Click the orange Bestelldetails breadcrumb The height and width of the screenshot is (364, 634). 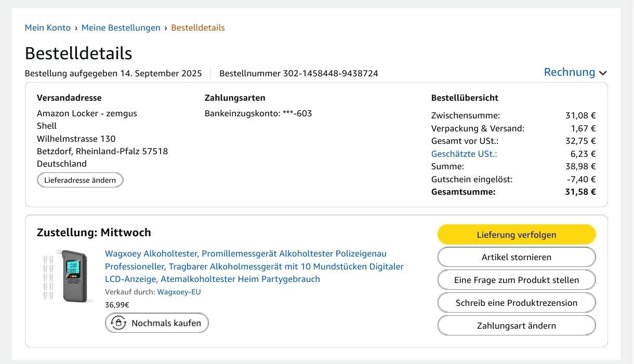[x=198, y=28]
